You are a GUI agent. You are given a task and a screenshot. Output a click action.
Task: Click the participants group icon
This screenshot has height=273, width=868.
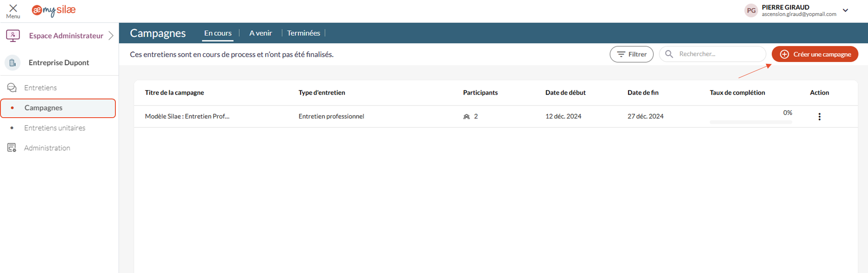(466, 117)
